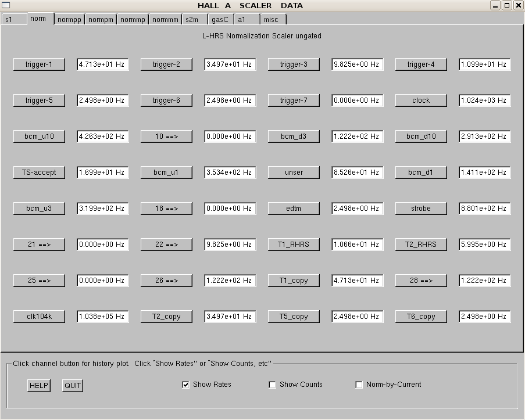The image size is (525, 420).
Task: Click the TS-accept button
Action: [39, 173]
